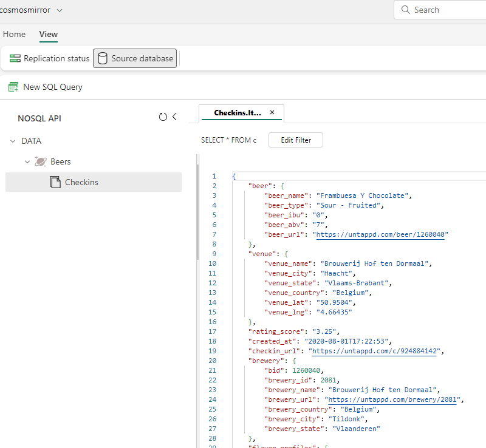Select the Beers database icon
Image resolution: width=486 pixels, height=448 pixels.
(x=41, y=161)
